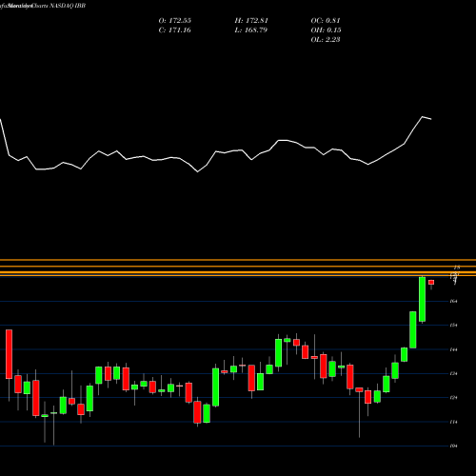Click the 104 price axis label
The height and width of the screenshot is (476, 476).
pyautogui.click(x=454, y=446)
